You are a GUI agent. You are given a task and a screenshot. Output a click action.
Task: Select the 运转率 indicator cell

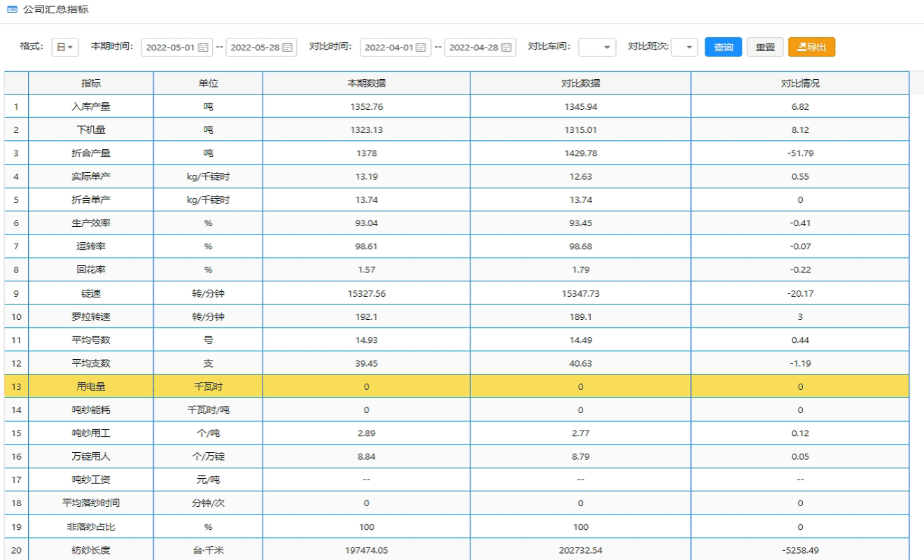(92, 246)
